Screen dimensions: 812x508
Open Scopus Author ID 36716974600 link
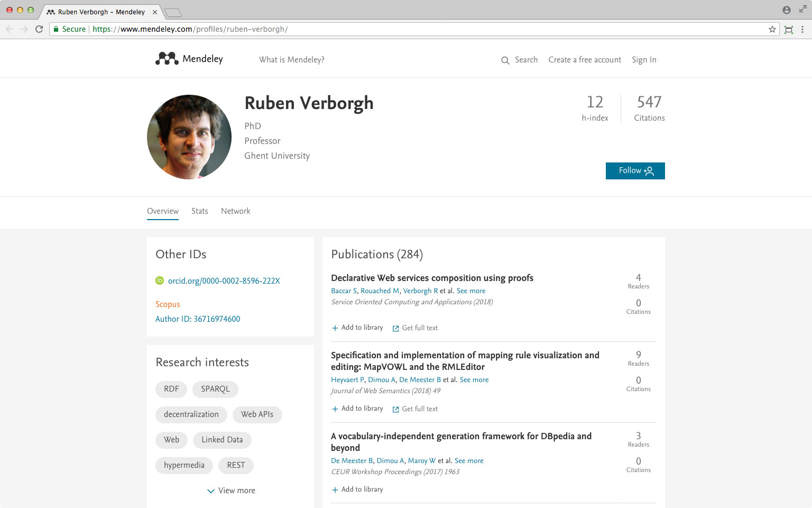198,319
